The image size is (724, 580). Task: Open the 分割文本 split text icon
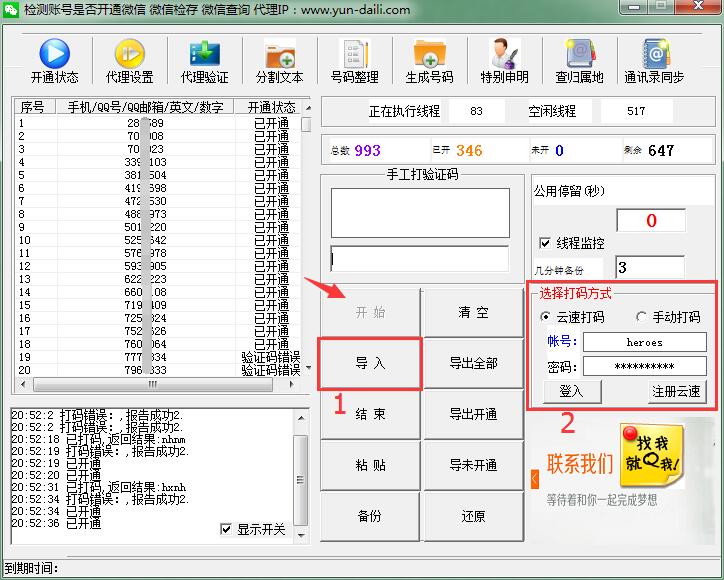point(280,61)
